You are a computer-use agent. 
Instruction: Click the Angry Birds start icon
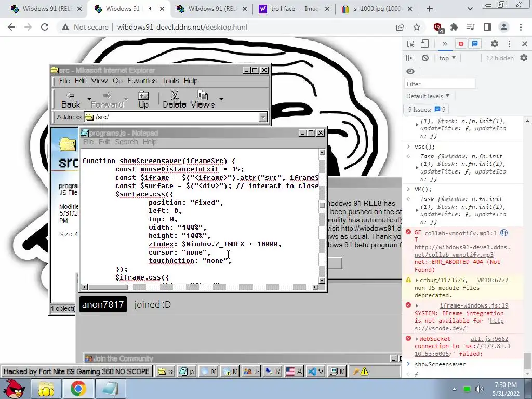coord(14,389)
